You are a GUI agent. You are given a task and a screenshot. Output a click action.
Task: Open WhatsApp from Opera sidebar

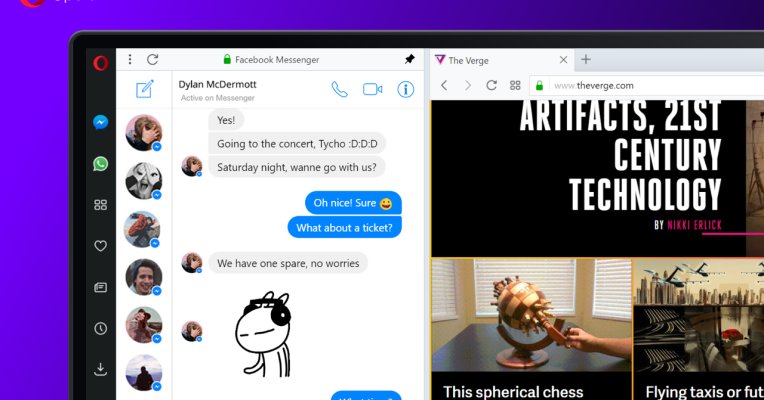click(x=100, y=164)
